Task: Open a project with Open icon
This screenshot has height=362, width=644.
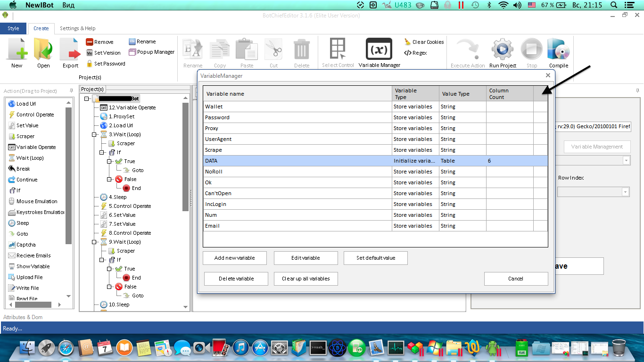Action: pyautogui.click(x=43, y=49)
